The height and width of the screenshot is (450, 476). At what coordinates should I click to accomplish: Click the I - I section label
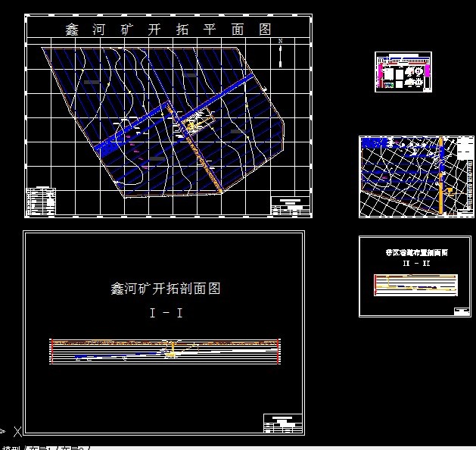coord(166,313)
